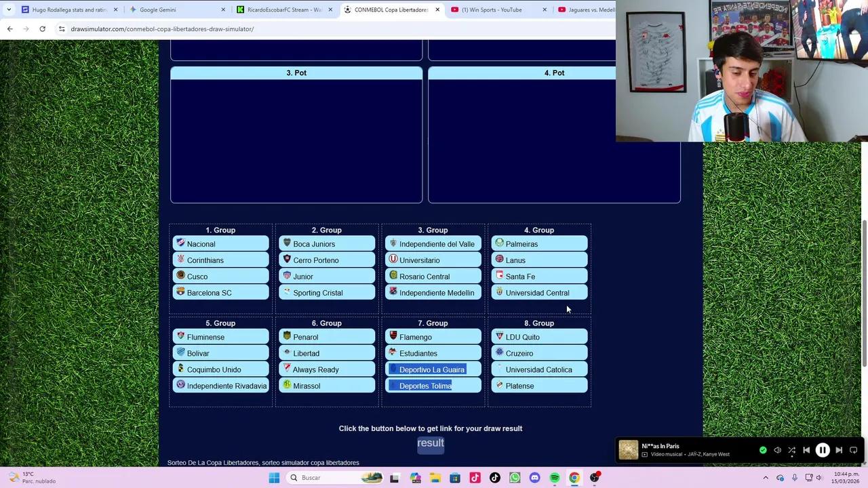Select highlighted Deportes Tolima in Group 7
The height and width of the screenshot is (488, 868).
tap(433, 386)
